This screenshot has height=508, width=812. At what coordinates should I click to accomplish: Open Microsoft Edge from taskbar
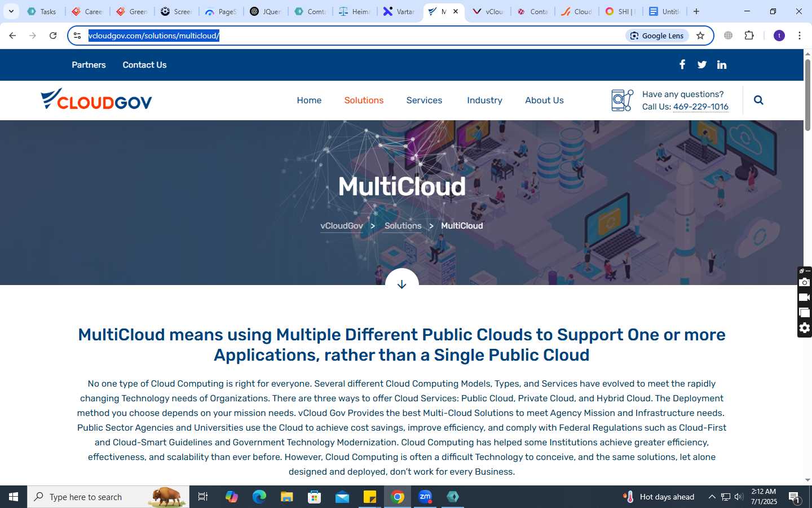pyautogui.click(x=259, y=497)
